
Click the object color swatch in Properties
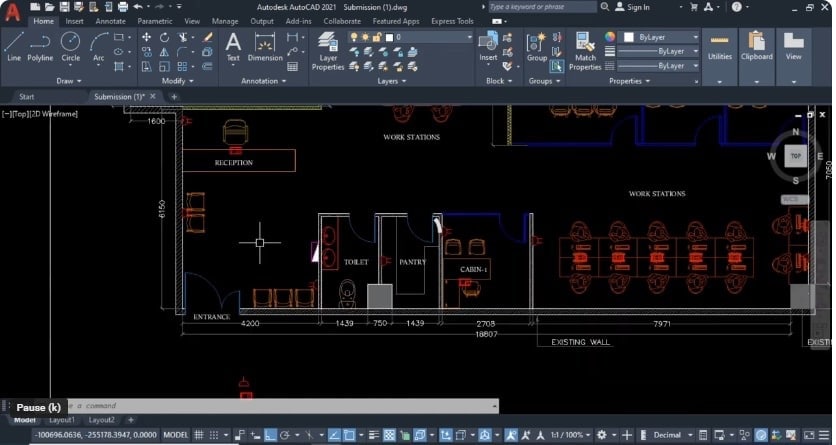609,37
